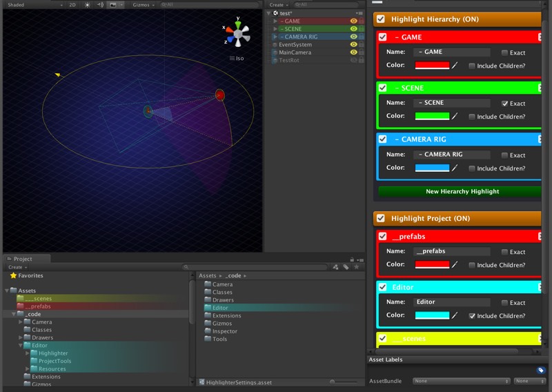
Task: Open the SCENE green color swatch
Action: pos(432,117)
